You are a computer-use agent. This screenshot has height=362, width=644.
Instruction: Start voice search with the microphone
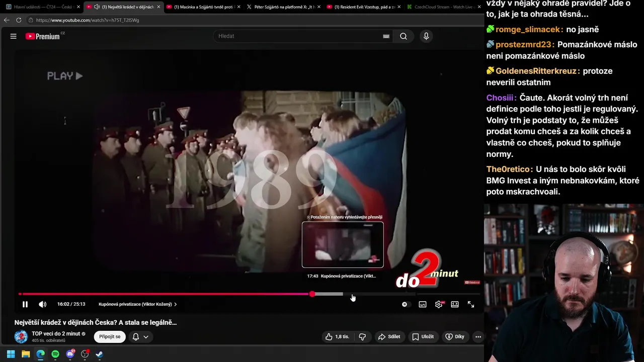pyautogui.click(x=426, y=36)
